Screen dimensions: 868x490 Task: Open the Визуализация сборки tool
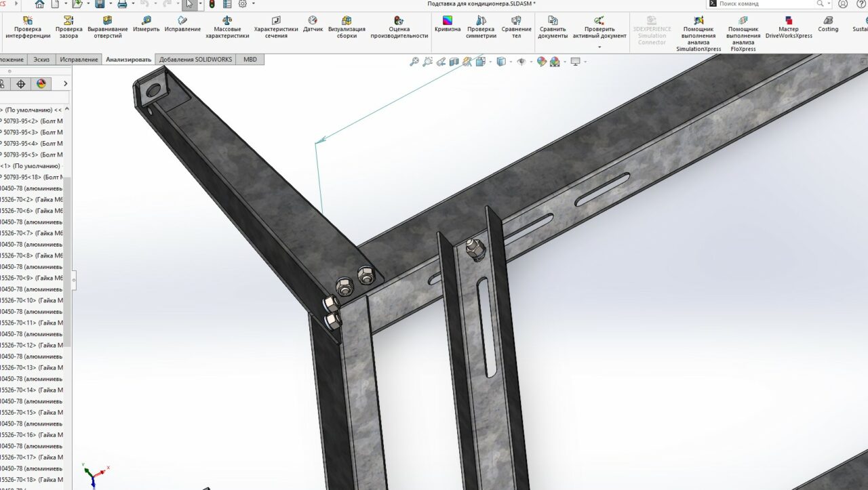click(x=346, y=27)
